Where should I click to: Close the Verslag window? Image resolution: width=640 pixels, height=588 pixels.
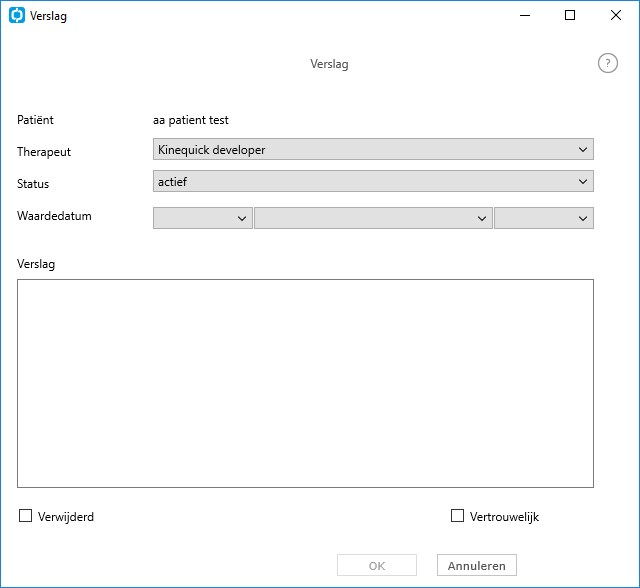(616, 16)
